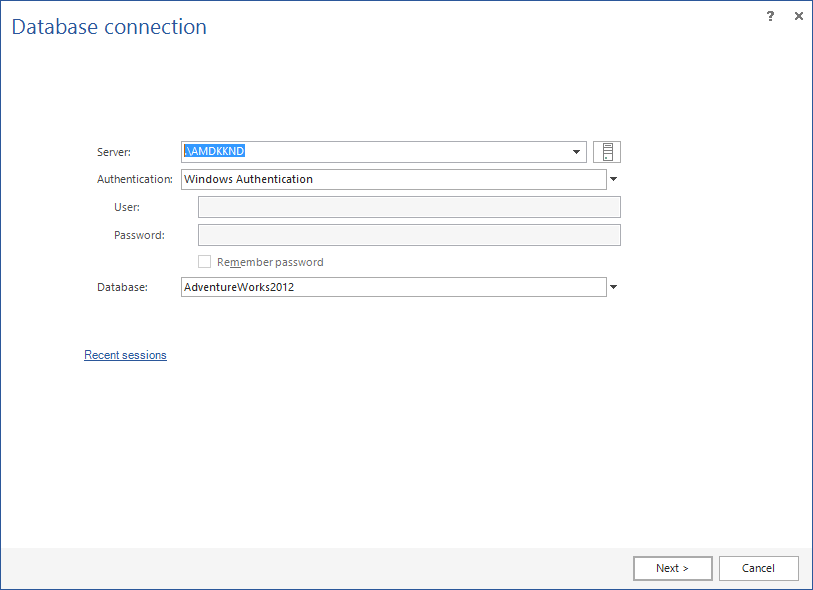This screenshot has width=813, height=590.
Task: Open the Help question mark icon
Action: 769,16
